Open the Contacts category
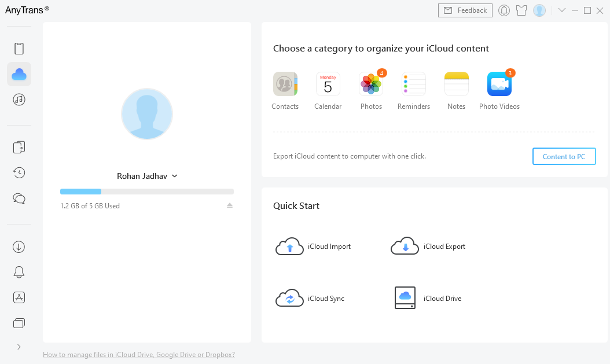The width and height of the screenshot is (610, 364). (x=285, y=85)
